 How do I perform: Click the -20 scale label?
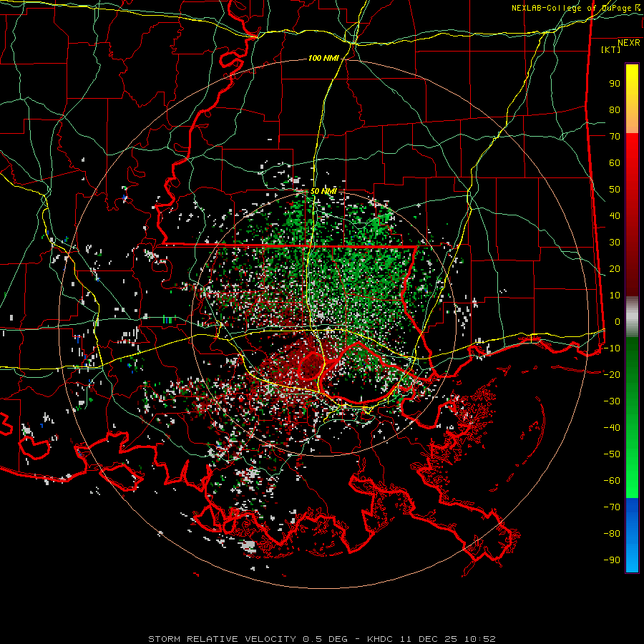pyautogui.click(x=612, y=374)
